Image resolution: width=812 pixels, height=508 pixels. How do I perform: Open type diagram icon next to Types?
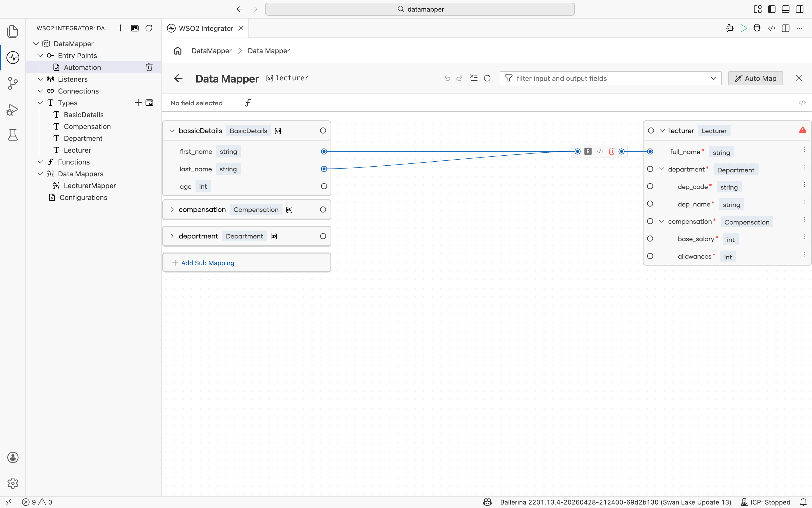[149, 102]
